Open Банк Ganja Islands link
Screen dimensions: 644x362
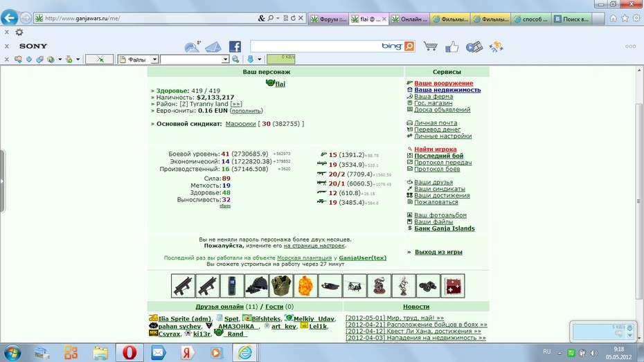(445, 228)
